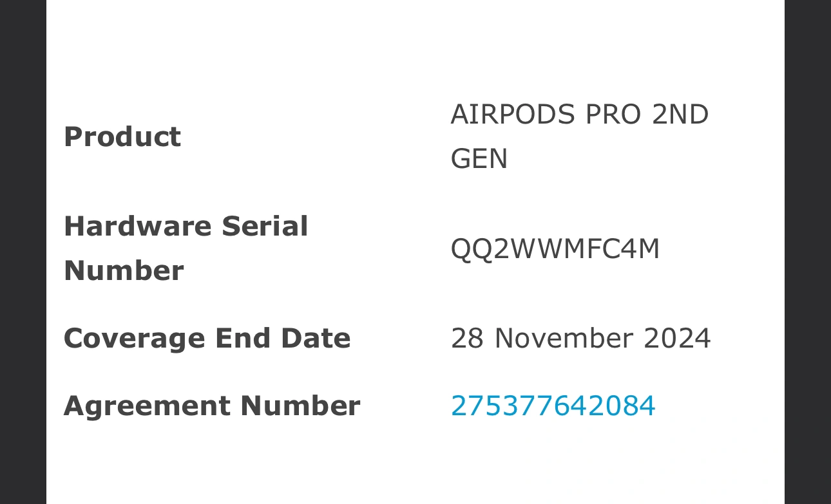Image resolution: width=831 pixels, height=504 pixels.
Task: Click the word GEN in product value
Action: (479, 159)
